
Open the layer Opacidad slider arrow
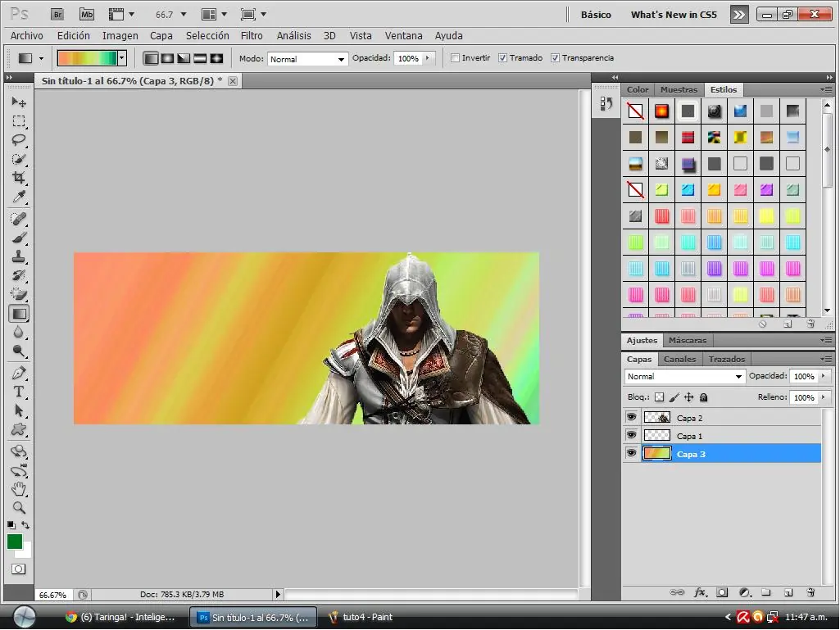click(824, 376)
